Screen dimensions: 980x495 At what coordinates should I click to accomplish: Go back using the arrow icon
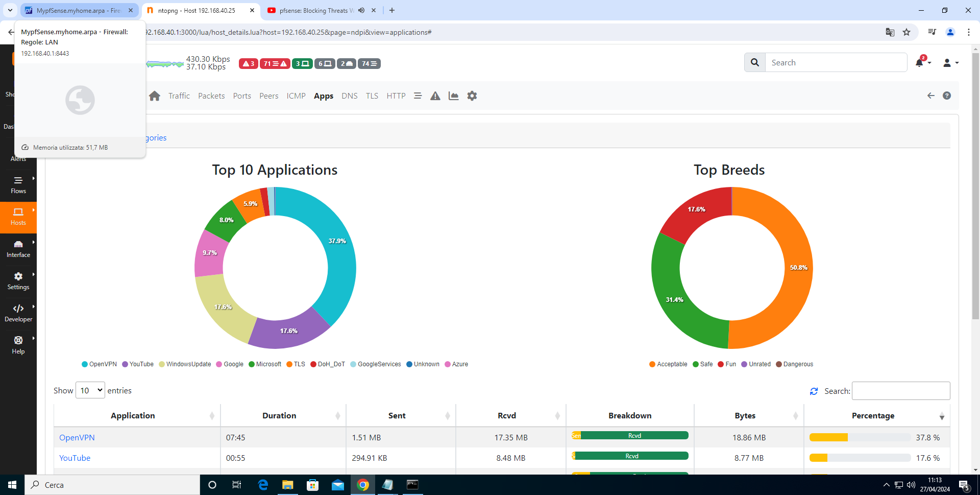[931, 96]
